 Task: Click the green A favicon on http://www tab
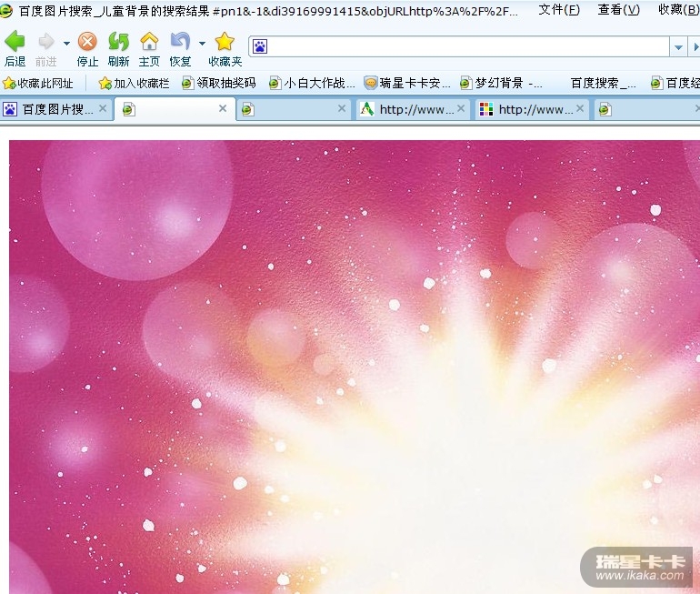tap(367, 109)
